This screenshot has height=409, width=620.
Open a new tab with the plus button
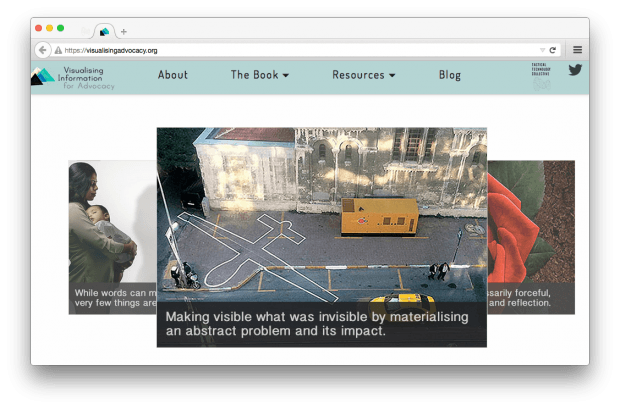124,31
